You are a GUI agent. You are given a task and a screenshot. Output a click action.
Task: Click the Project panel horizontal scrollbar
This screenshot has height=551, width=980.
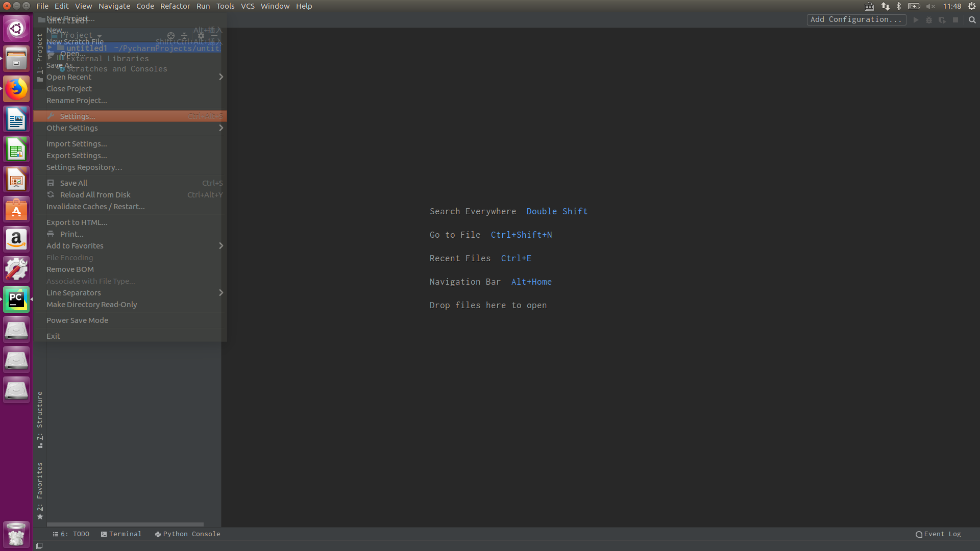pyautogui.click(x=125, y=524)
